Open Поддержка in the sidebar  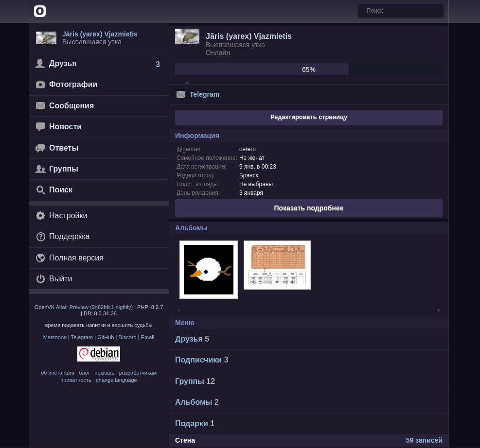click(x=99, y=237)
